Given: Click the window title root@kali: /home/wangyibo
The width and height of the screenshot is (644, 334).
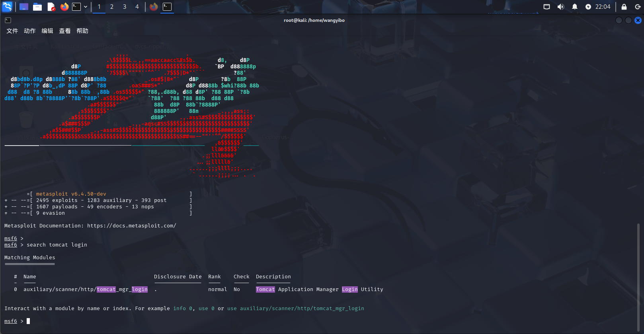Looking at the screenshot, I should click(314, 20).
